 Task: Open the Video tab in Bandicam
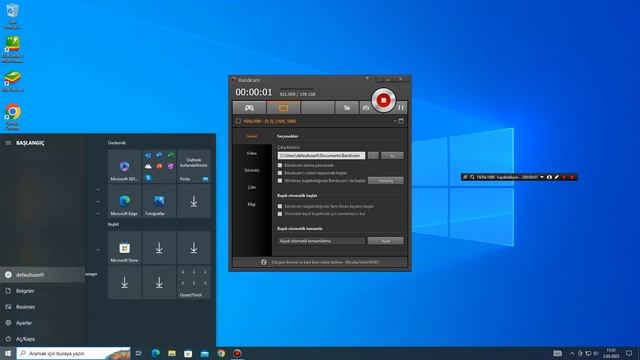point(252,153)
